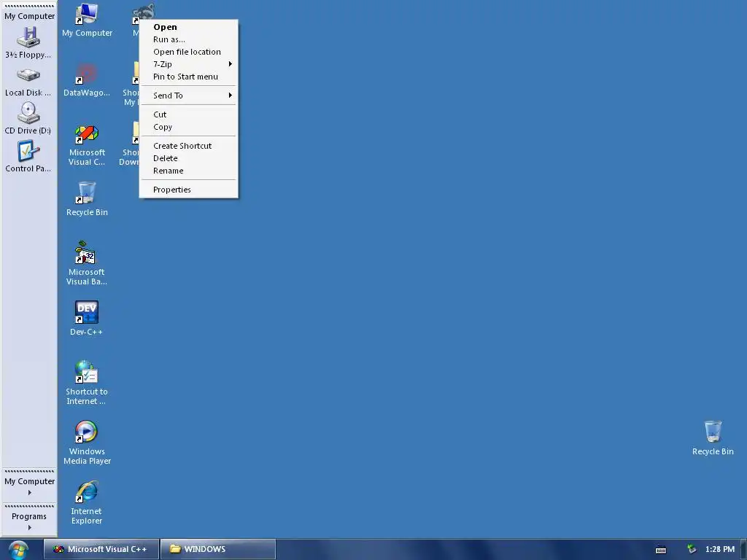Expand the 7-Zip submenu
Screen dimensions: 747x560
coord(189,64)
